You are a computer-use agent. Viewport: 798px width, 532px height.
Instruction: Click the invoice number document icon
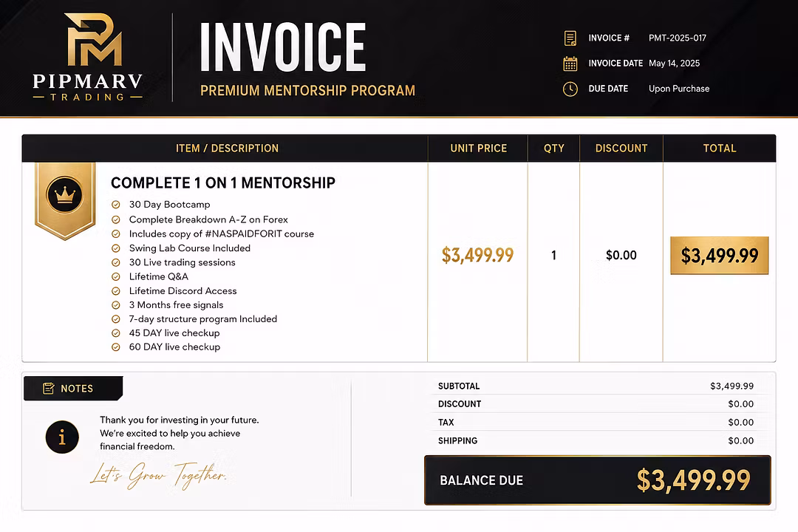tap(570, 38)
